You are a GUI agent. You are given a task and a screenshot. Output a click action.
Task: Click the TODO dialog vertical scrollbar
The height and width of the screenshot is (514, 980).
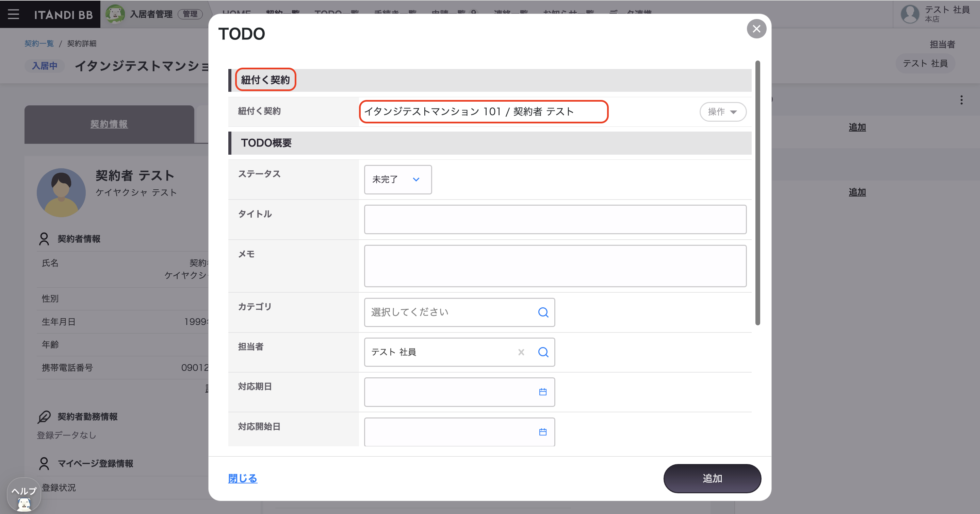coord(757,193)
